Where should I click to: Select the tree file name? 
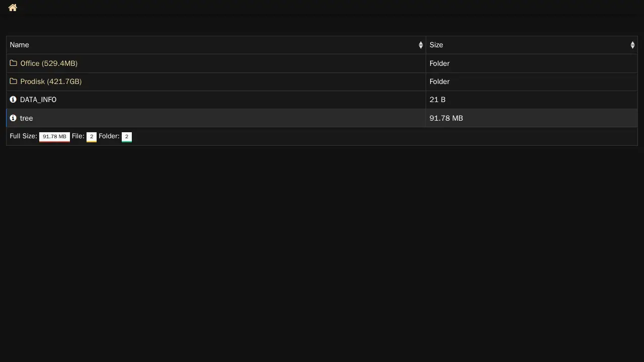[x=26, y=118]
